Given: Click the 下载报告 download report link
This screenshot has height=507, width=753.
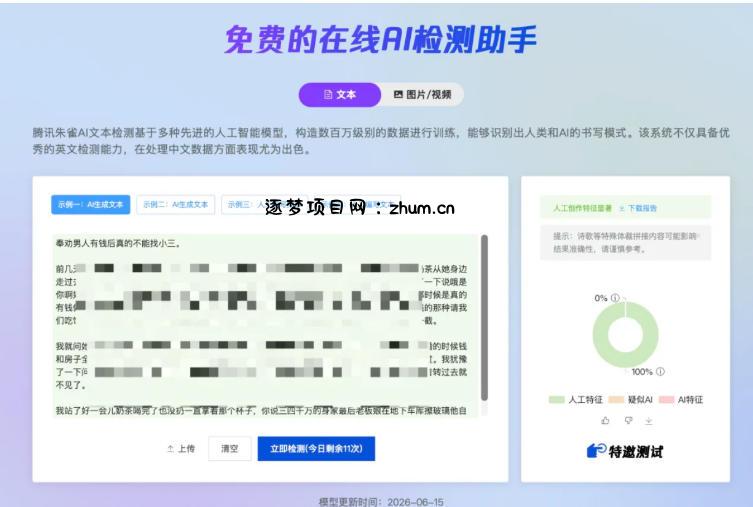Looking at the screenshot, I should click(x=638, y=208).
